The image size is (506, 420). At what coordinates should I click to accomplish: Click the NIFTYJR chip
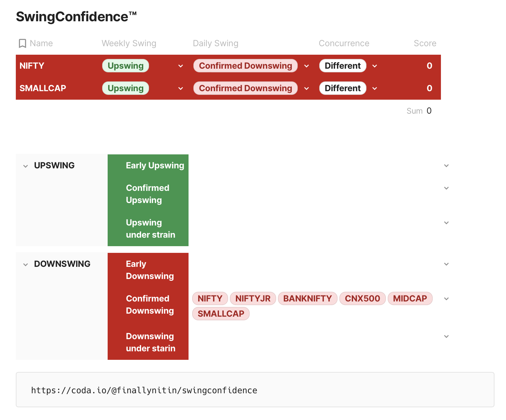(x=253, y=298)
